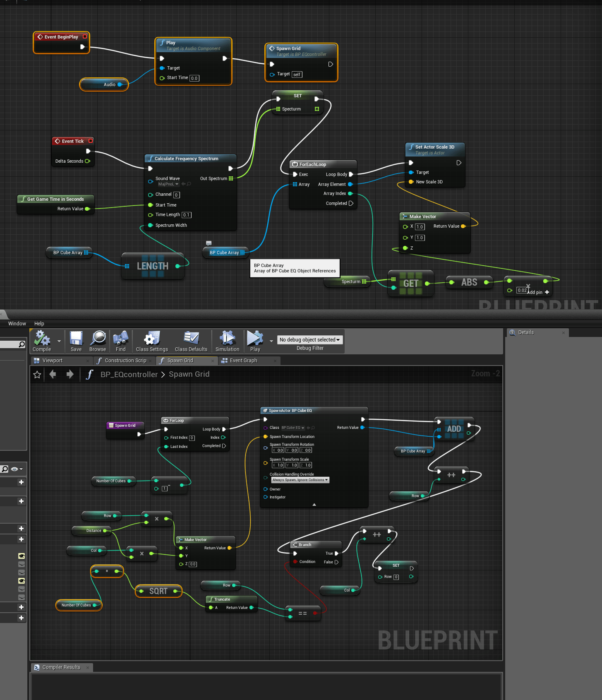Select the SQRT node
This screenshot has width=602, height=700.
[x=158, y=592]
